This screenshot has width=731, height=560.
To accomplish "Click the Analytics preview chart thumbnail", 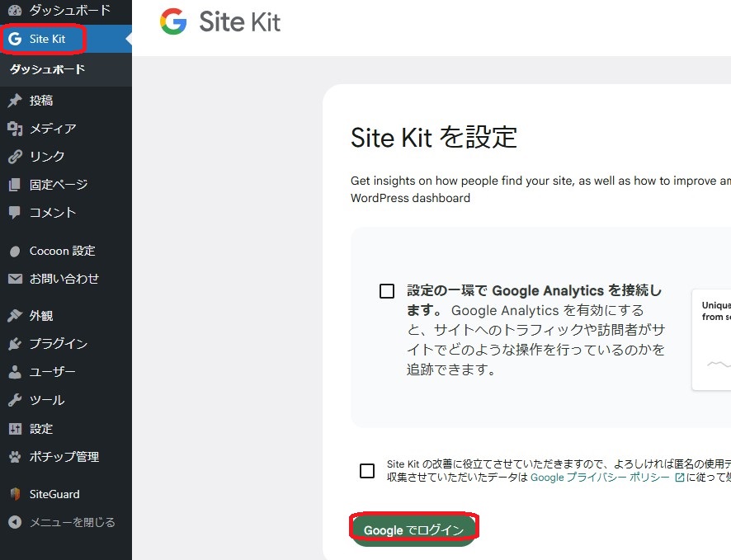I will coord(711,338).
